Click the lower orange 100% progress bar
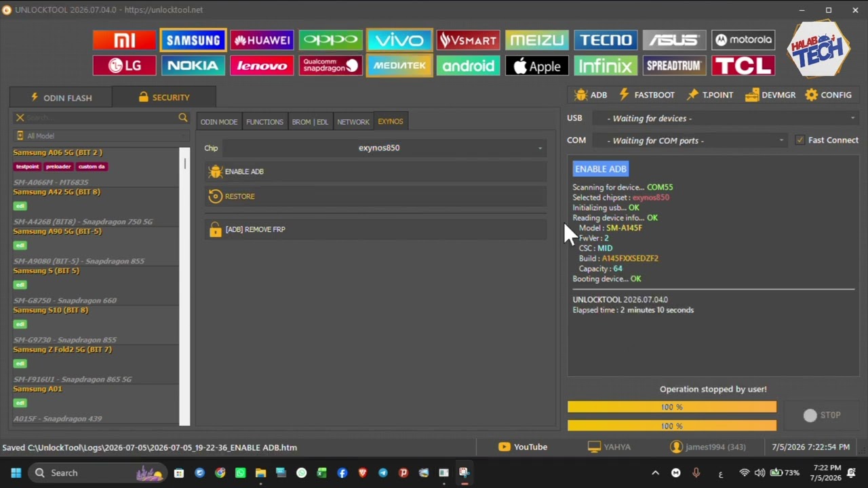Viewport: 868px width, 488px height. click(x=672, y=426)
